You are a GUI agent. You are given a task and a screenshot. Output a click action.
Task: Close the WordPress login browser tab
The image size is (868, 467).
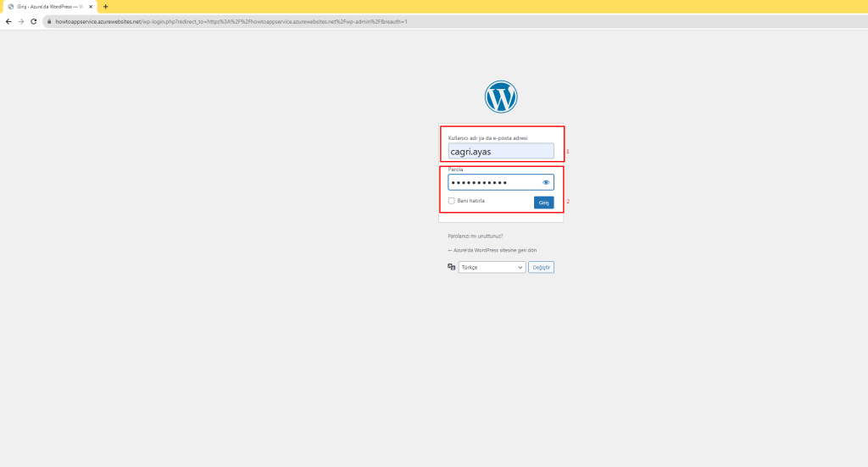tap(91, 6)
